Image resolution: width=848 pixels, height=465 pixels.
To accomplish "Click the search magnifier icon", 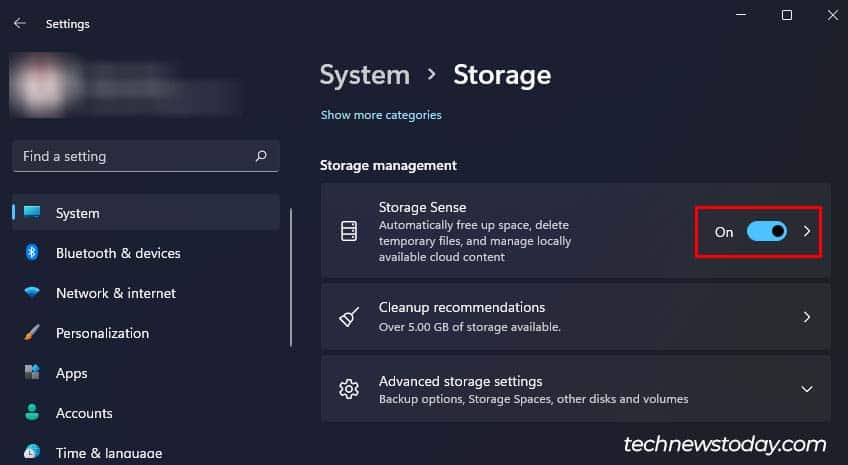I will pos(261,156).
